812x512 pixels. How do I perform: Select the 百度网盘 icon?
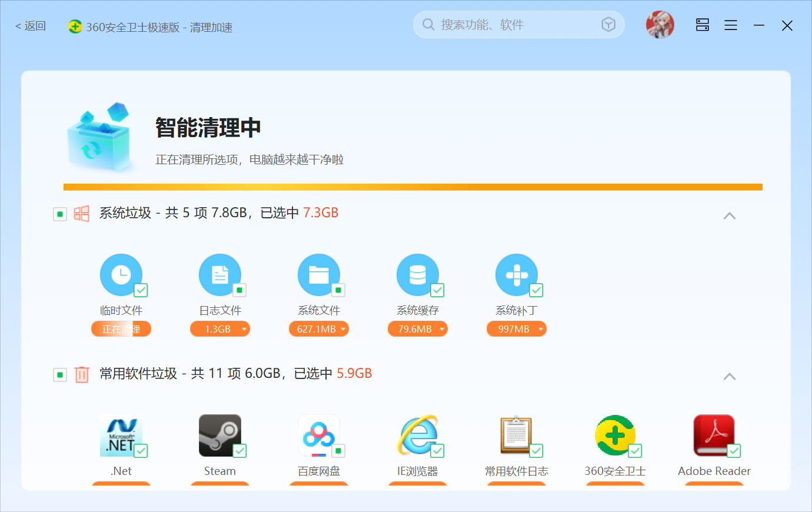(319, 435)
